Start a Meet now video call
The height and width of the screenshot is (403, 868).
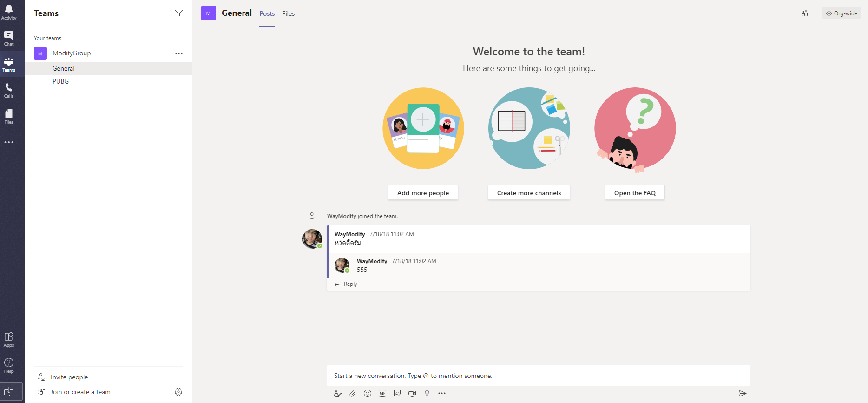(412, 393)
